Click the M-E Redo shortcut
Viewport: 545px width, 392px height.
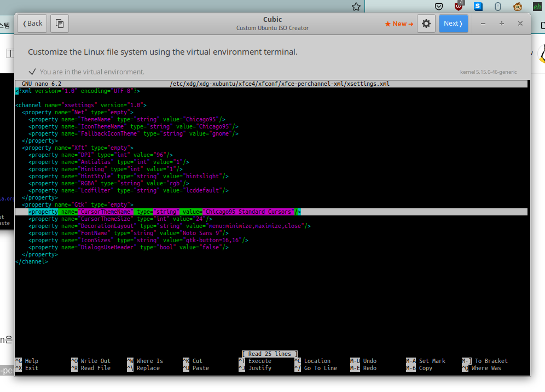363,368
